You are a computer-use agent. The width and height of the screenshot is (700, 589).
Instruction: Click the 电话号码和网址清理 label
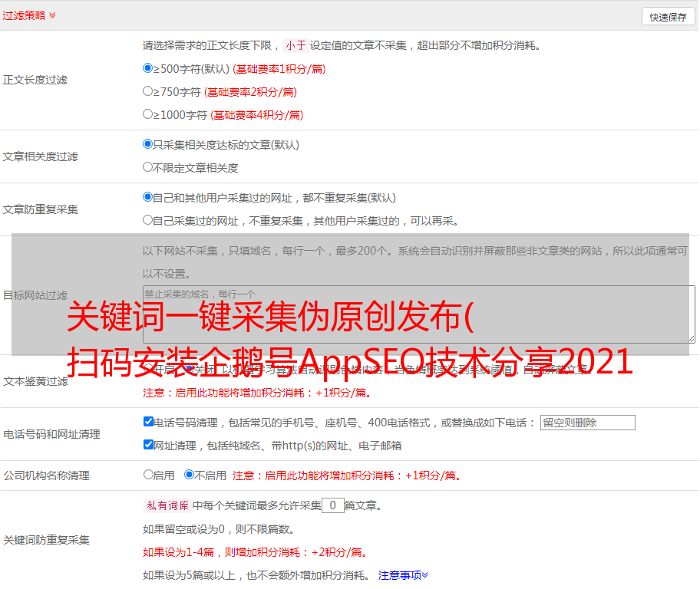pos(51,434)
